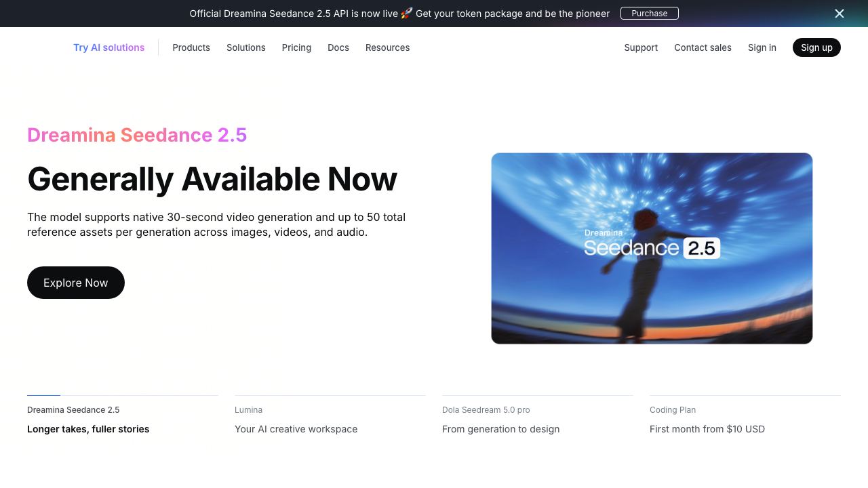Click 'Your AI creative workspace' text

tap(296, 429)
